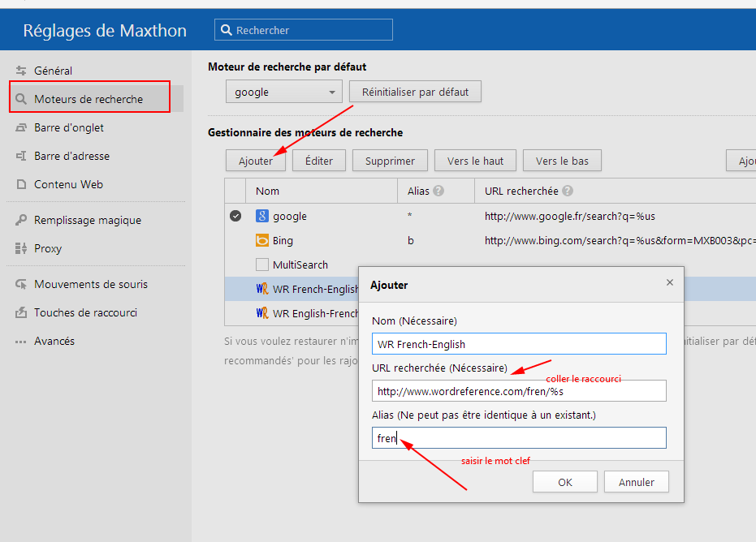Click the URL recherchée column header text
The width and height of the screenshot is (756, 542).
click(x=521, y=191)
